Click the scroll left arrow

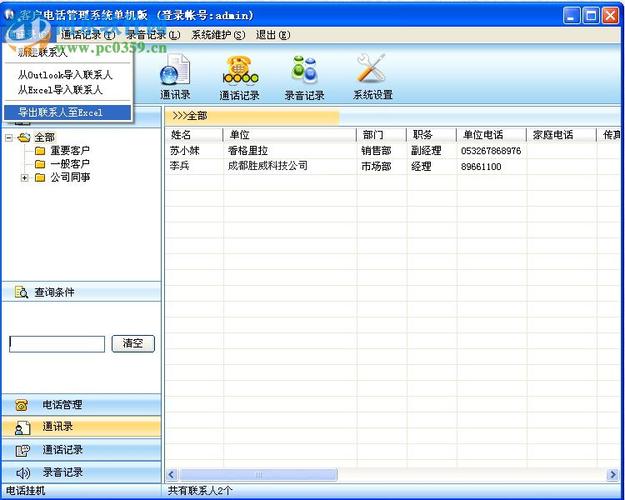pos(172,474)
